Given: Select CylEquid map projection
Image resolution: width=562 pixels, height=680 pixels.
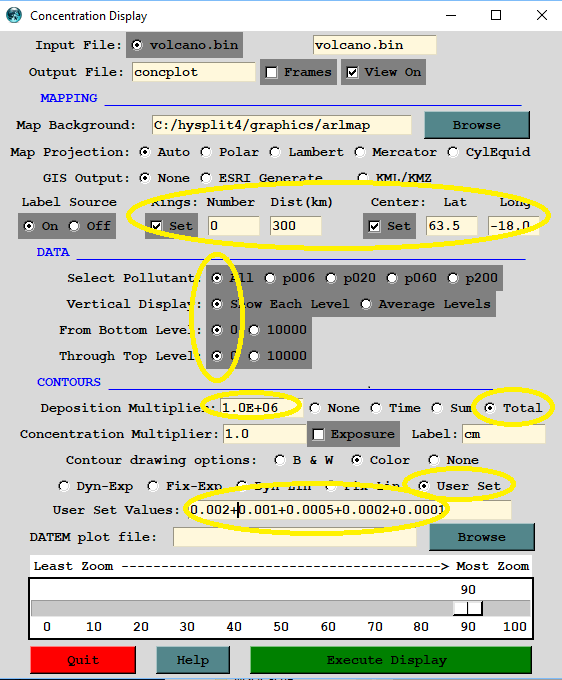Looking at the screenshot, I should click(453, 152).
